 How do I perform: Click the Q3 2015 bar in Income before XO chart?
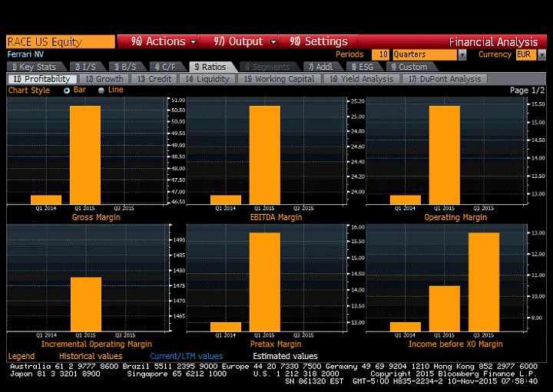point(484,282)
